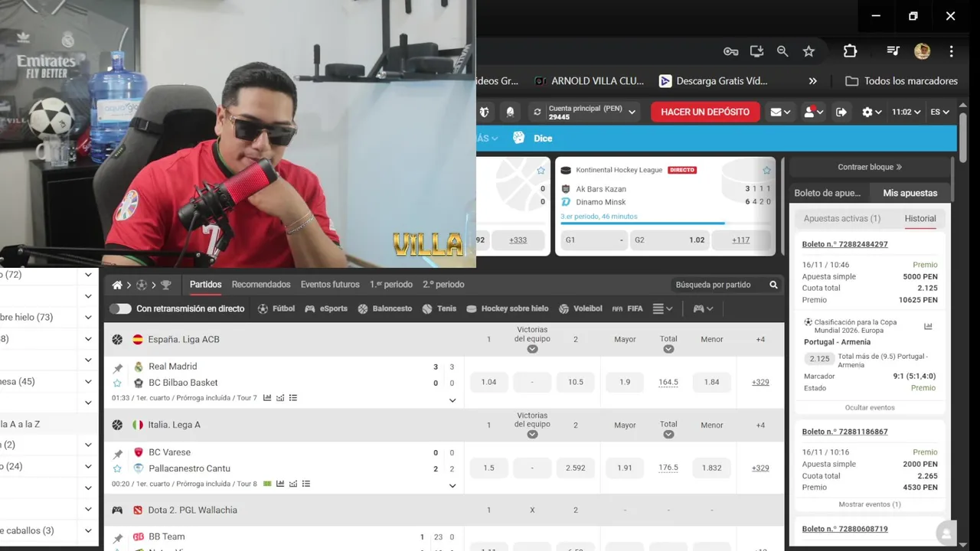The image size is (980, 551).
Task: Click the Dota 2 icon next to PGL Wallachia
Action: click(x=138, y=510)
